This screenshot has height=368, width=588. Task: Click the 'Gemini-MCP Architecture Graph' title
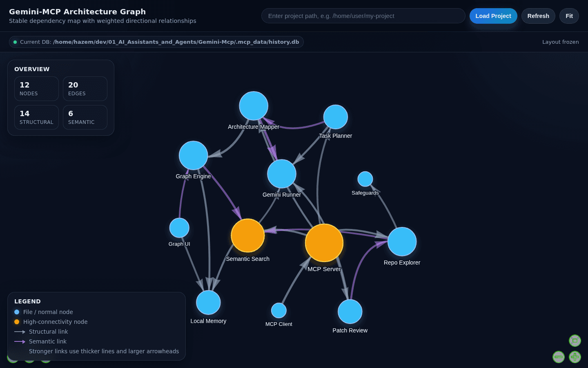coord(78,12)
